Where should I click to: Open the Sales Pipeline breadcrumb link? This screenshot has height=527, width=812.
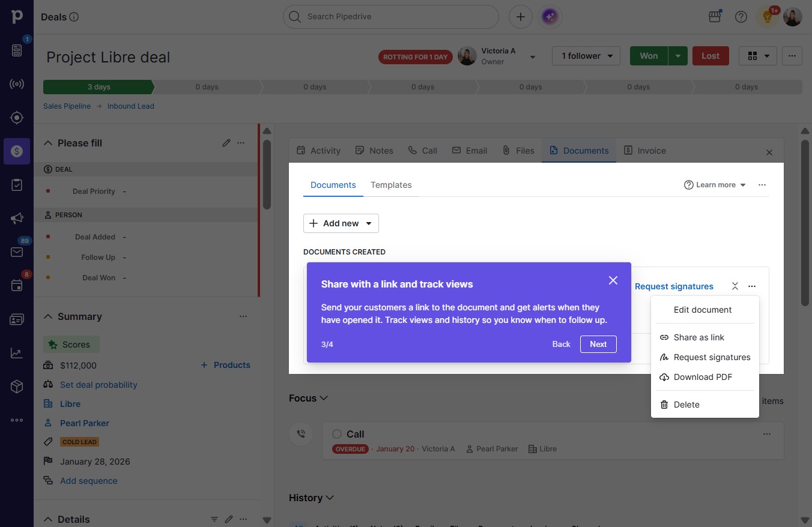pos(67,106)
